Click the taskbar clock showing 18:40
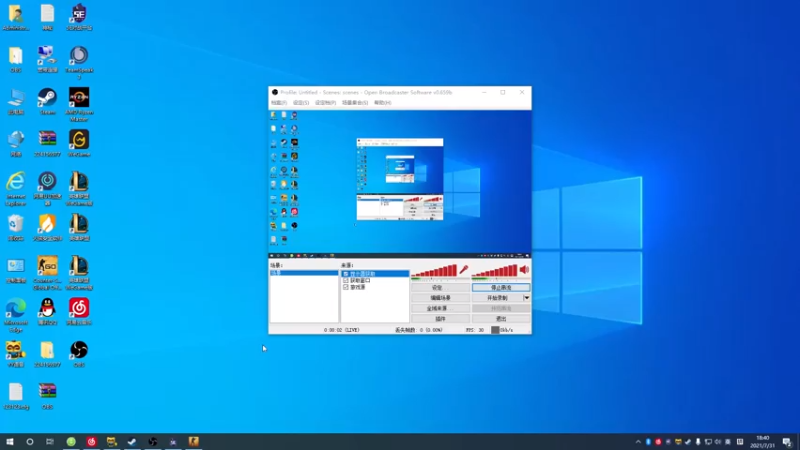The width and height of the screenshot is (800, 450). [762, 442]
